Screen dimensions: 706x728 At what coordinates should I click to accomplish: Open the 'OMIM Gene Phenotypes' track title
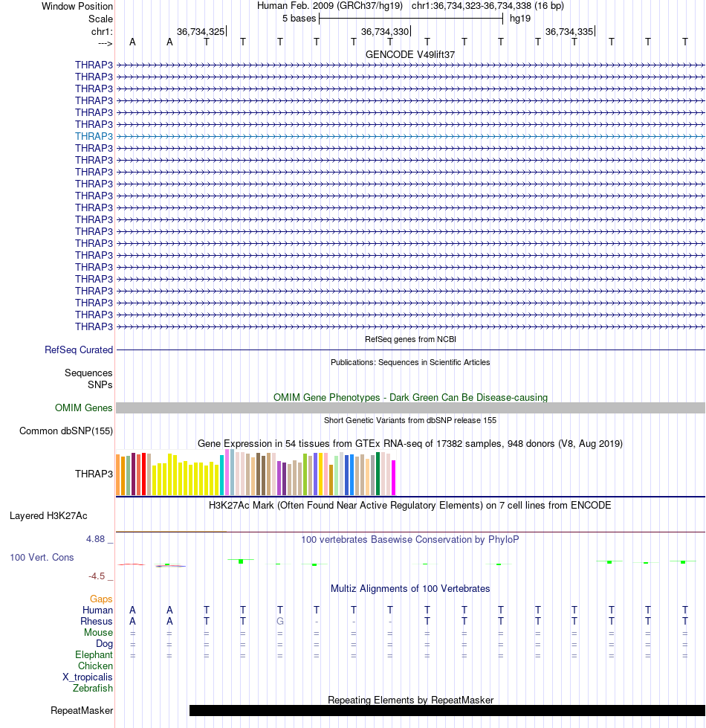pyautogui.click(x=410, y=397)
